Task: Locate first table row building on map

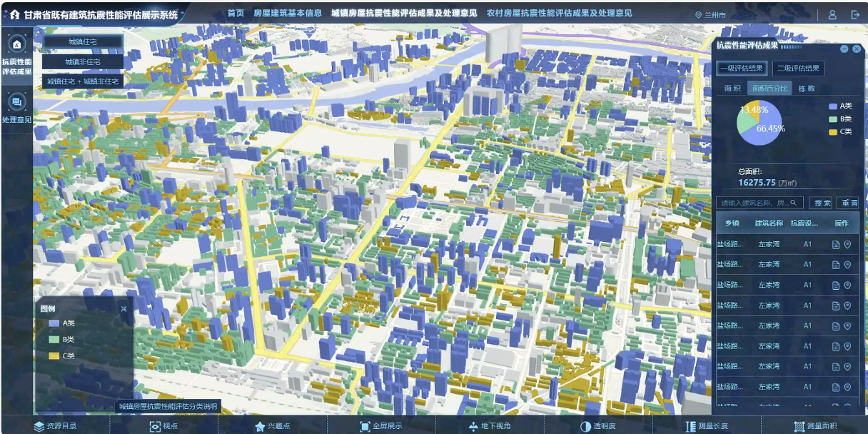Action: coord(847,244)
